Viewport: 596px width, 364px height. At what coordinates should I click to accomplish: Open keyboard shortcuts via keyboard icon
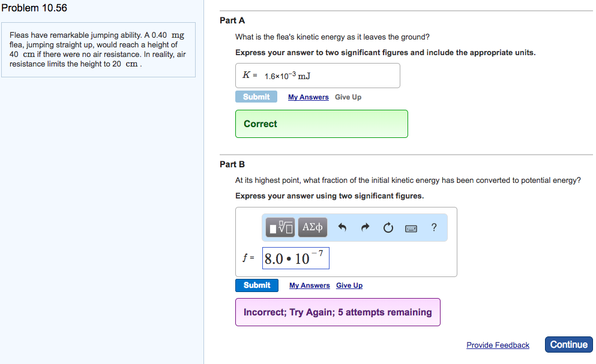click(411, 227)
